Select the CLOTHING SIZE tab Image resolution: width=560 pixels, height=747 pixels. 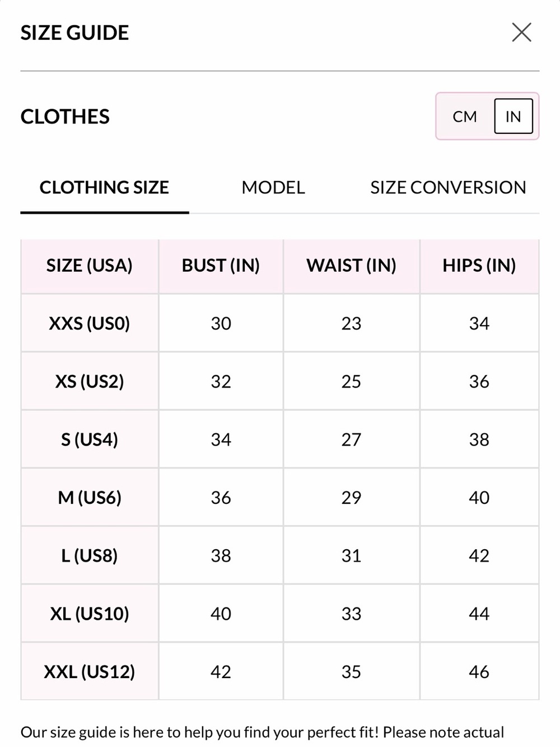(x=104, y=187)
